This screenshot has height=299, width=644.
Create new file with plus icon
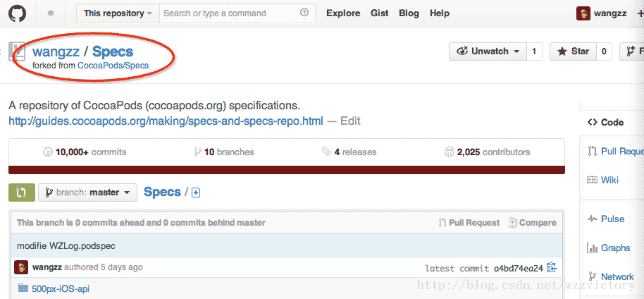click(196, 193)
